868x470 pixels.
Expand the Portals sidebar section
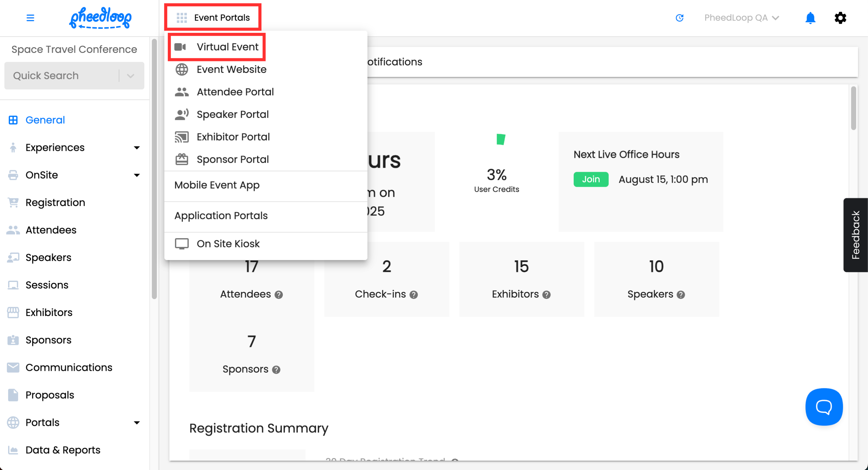137,422
